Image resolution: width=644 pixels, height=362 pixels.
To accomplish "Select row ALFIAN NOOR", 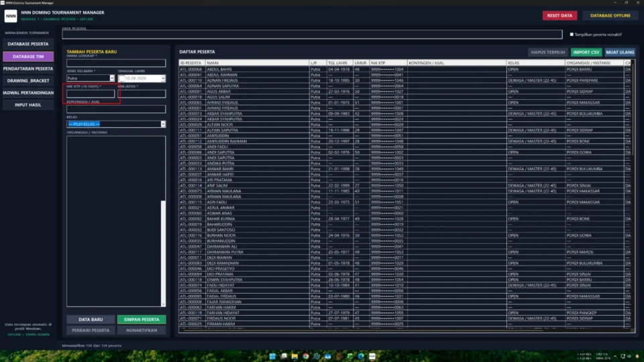I will 405,125.
